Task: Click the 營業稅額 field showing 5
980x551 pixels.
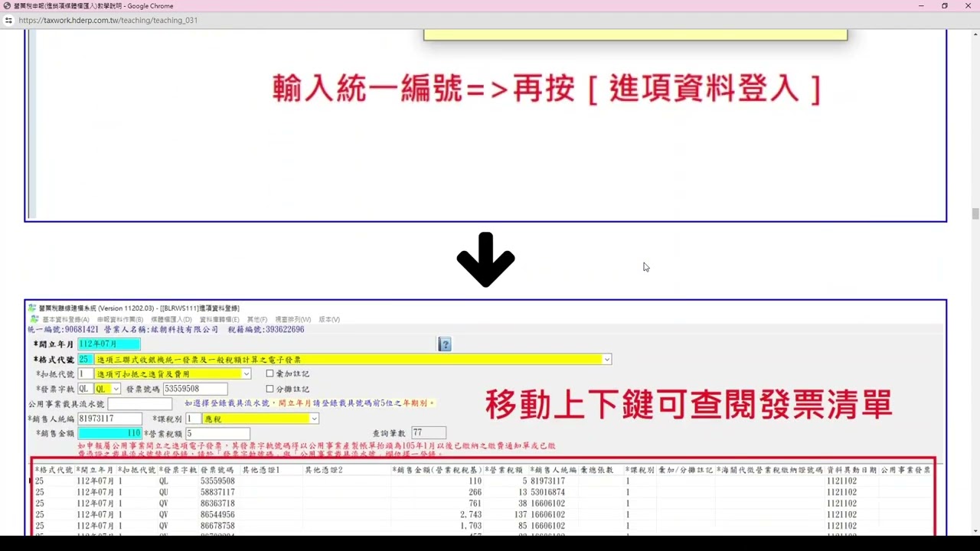Action: tap(217, 433)
